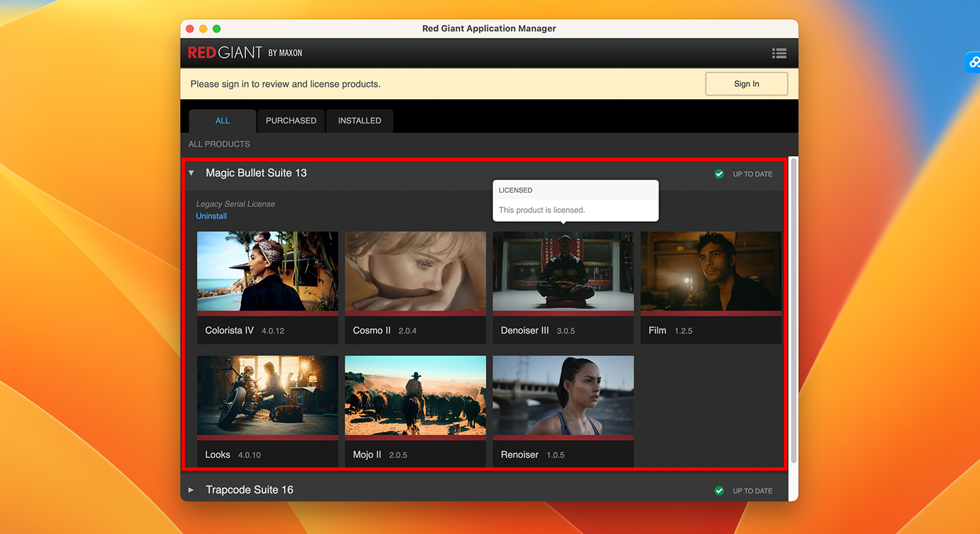Image resolution: width=980 pixels, height=534 pixels.
Task: Click the Uninstall link
Action: (x=211, y=215)
